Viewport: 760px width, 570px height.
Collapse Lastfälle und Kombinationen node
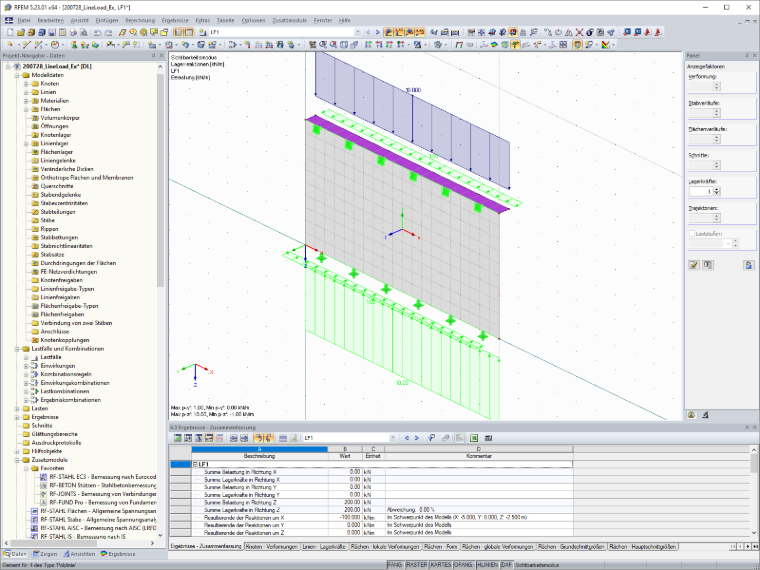(x=17, y=349)
